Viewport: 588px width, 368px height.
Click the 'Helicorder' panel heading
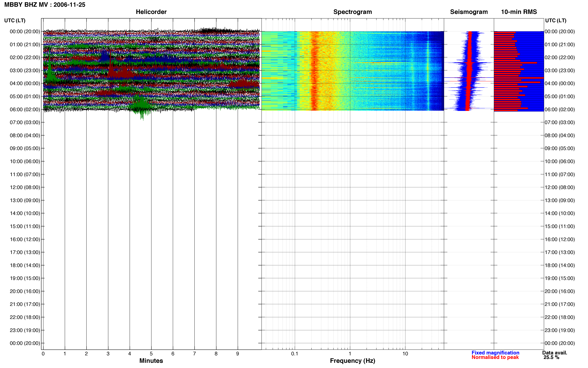(x=151, y=12)
